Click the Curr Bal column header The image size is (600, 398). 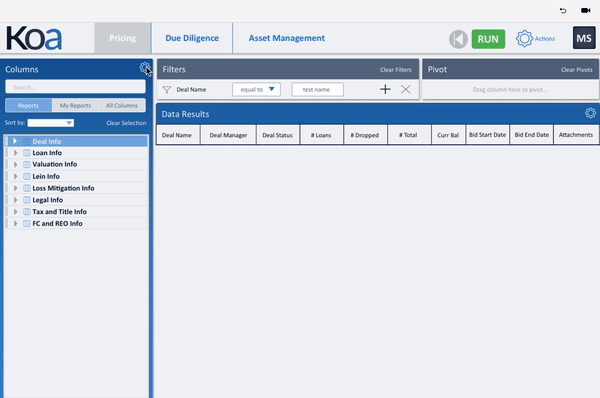[x=448, y=135]
